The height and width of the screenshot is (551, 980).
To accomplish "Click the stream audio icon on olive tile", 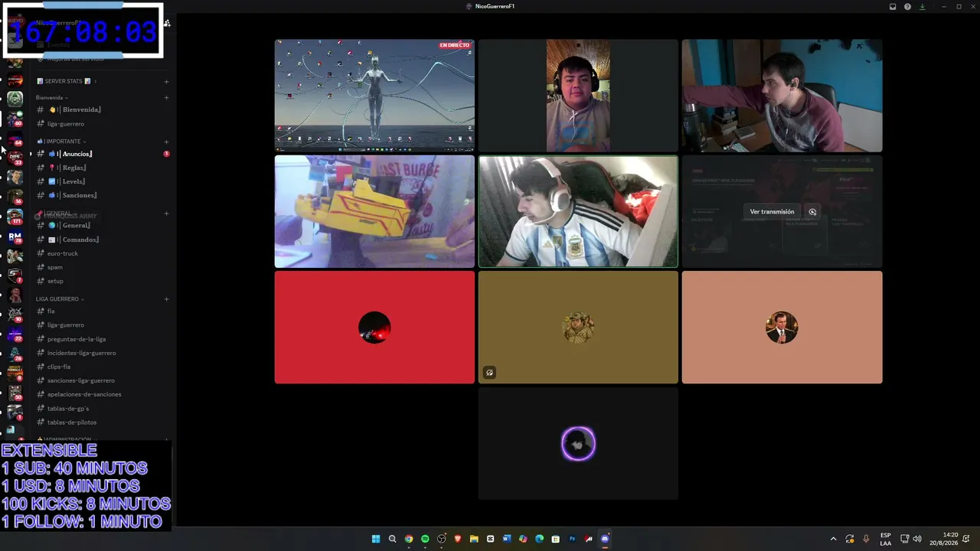I will coord(489,373).
